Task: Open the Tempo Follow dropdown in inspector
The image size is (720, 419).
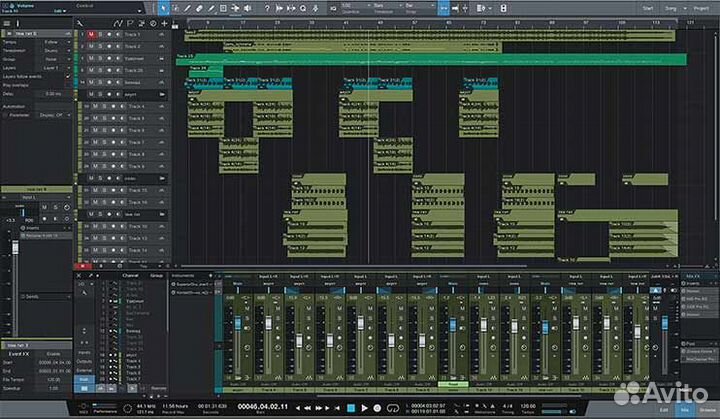Action: (x=56, y=43)
